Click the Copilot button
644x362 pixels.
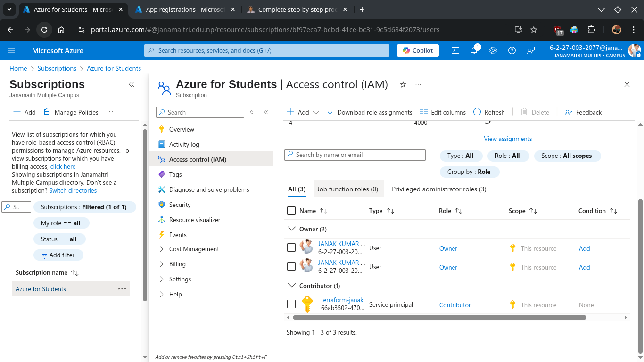tap(418, 50)
